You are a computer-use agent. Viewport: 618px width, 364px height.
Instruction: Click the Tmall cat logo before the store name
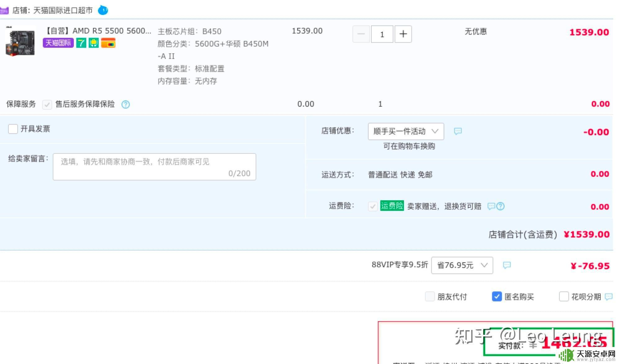click(4, 11)
